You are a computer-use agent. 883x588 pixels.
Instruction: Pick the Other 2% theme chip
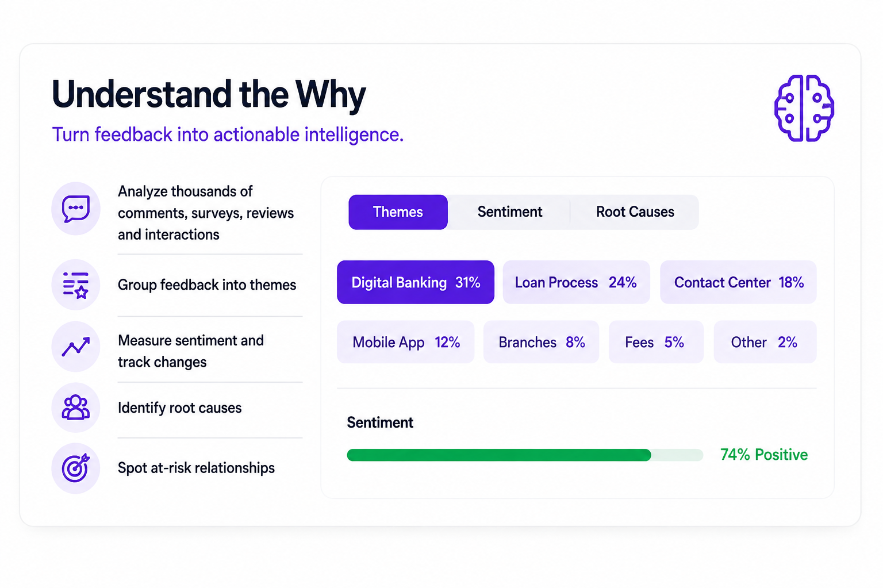click(765, 342)
